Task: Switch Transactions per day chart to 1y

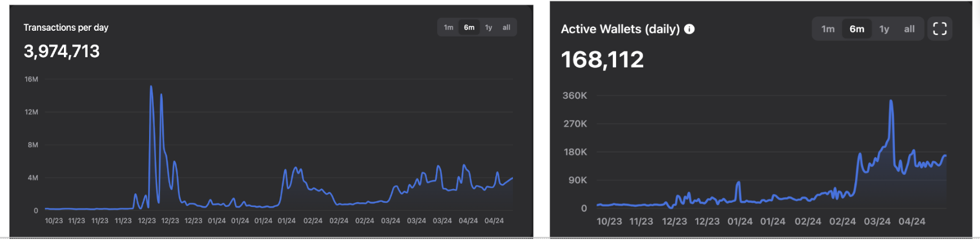Action: [x=488, y=28]
